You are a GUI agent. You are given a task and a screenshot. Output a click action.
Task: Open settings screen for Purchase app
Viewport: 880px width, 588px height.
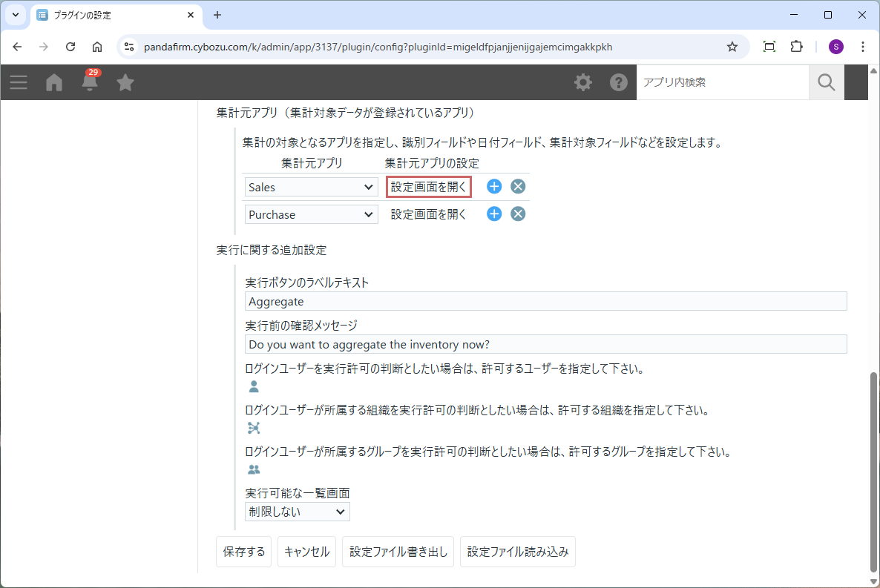(428, 215)
